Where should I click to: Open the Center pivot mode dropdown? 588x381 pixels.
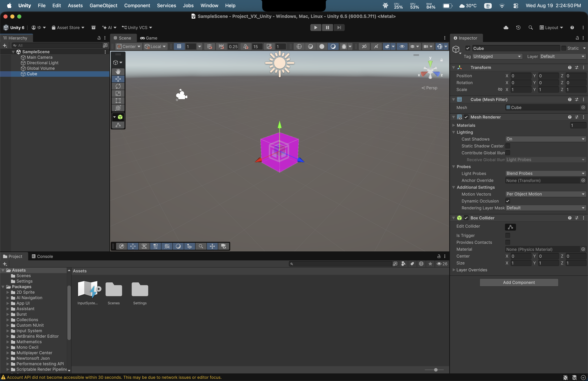point(128,46)
